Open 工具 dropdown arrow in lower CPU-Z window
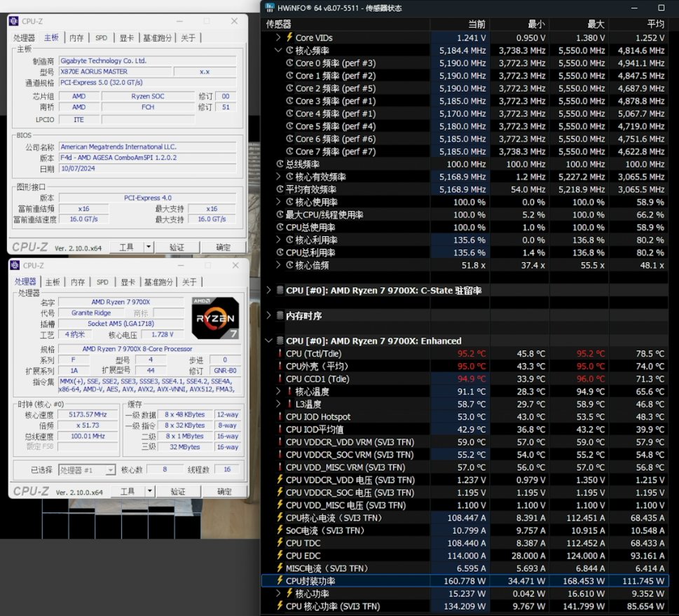The width and height of the screenshot is (679, 616). click(x=150, y=492)
